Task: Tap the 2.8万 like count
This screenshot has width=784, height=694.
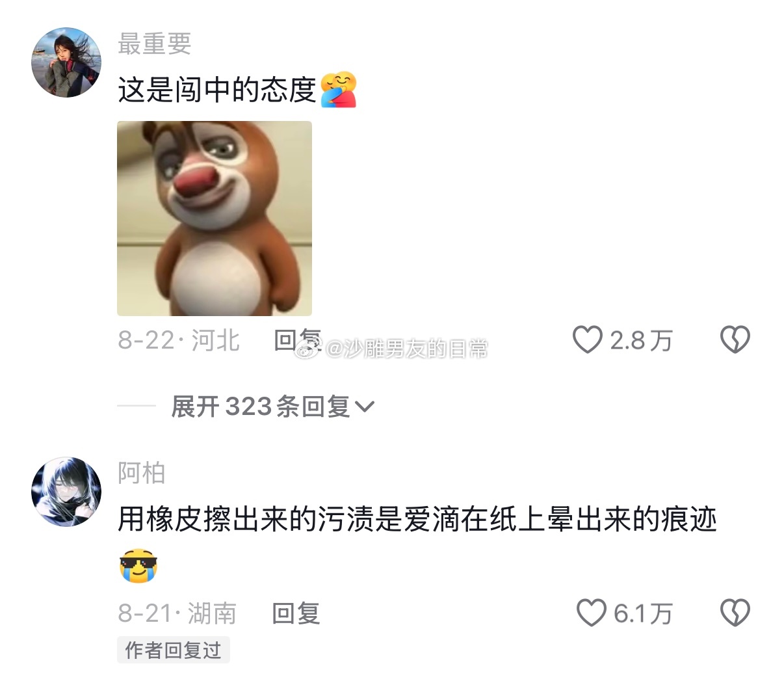Action: 641,340
